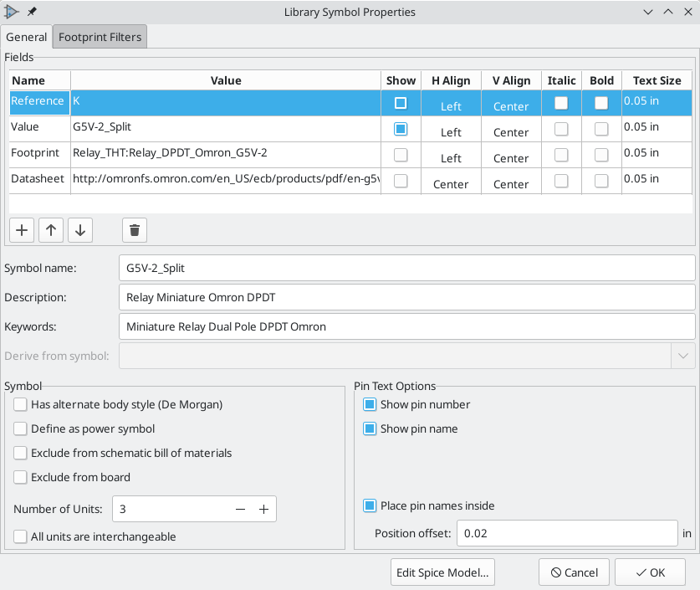The height and width of the screenshot is (590, 700).
Task: Increase Number of Units with plus
Action: point(263,509)
